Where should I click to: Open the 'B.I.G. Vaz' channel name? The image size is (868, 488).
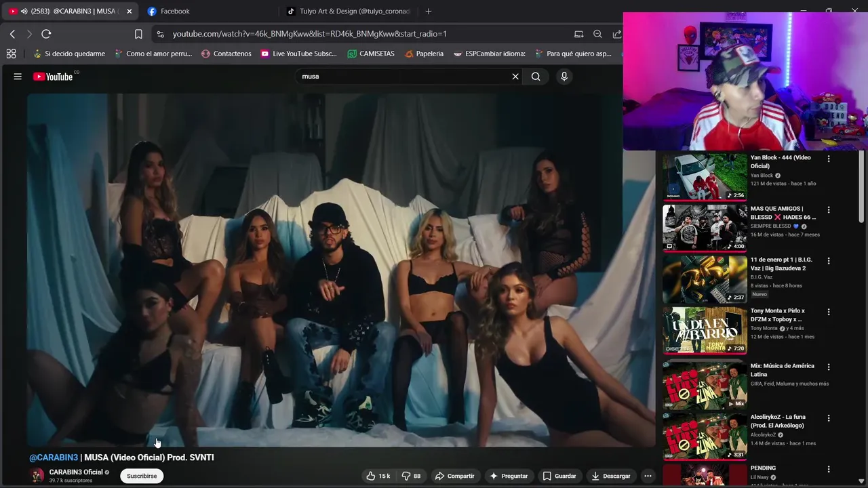tap(762, 277)
